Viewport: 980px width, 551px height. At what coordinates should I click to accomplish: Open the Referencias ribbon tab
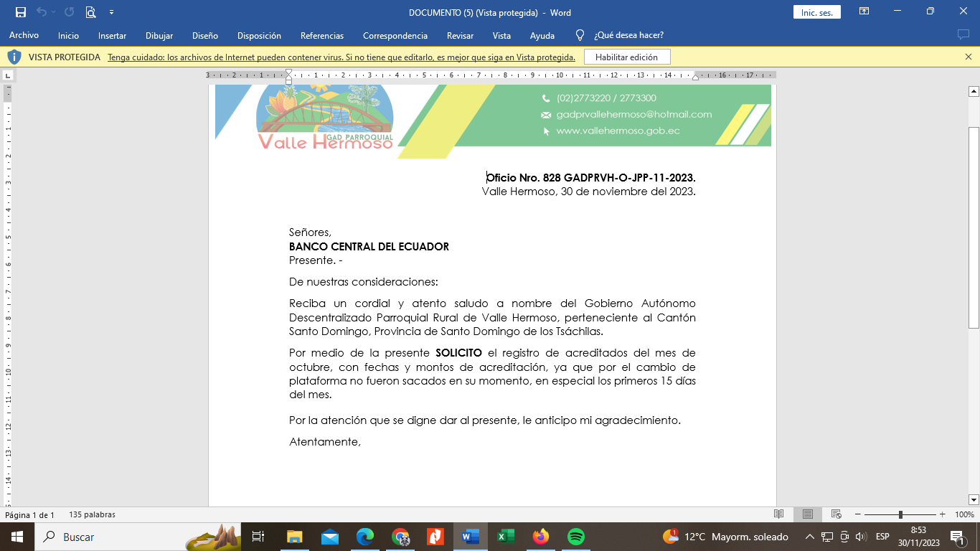pyautogui.click(x=321, y=35)
